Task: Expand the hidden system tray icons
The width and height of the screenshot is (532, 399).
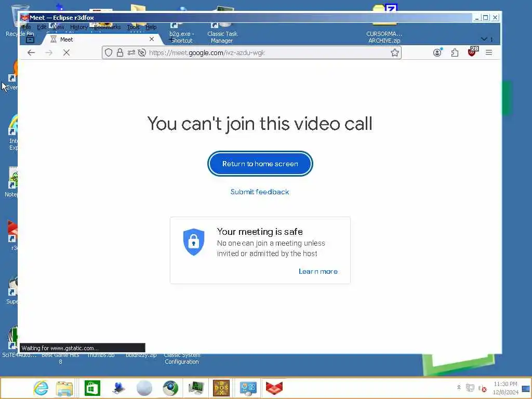Action: pyautogui.click(x=459, y=388)
